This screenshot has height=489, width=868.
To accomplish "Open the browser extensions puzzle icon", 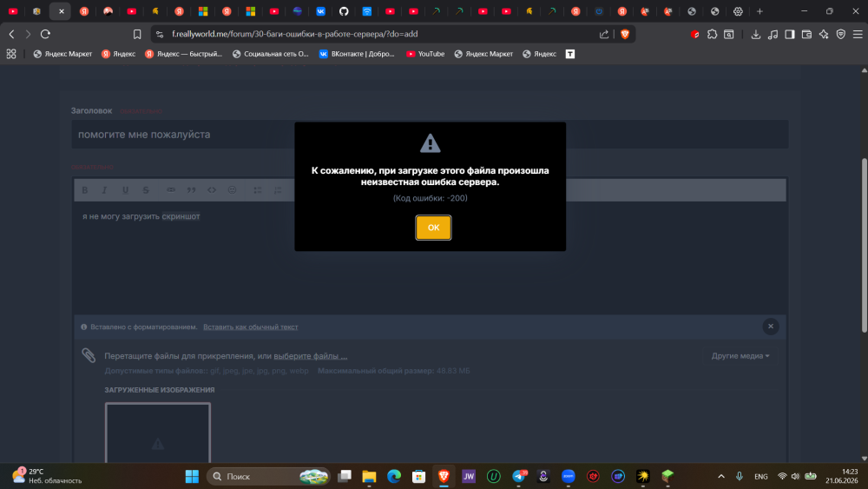I will (712, 35).
